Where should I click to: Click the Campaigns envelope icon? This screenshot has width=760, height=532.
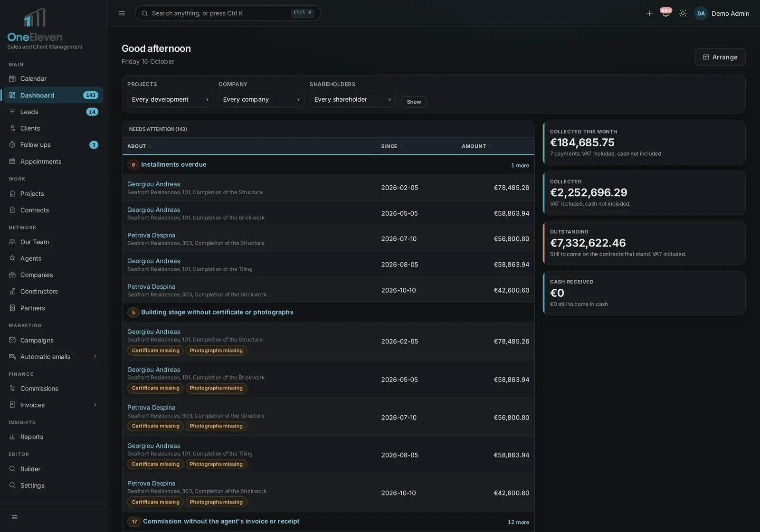(x=12, y=340)
